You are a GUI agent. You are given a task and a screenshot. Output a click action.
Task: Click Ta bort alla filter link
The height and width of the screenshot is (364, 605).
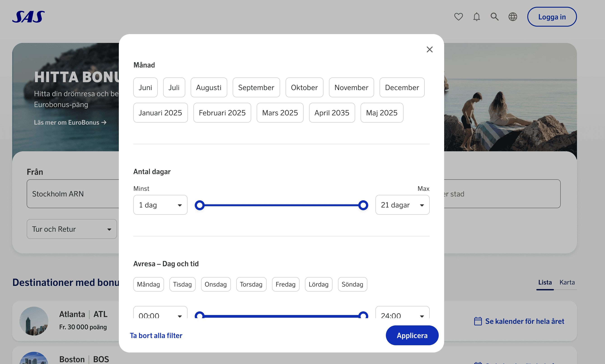[156, 335]
